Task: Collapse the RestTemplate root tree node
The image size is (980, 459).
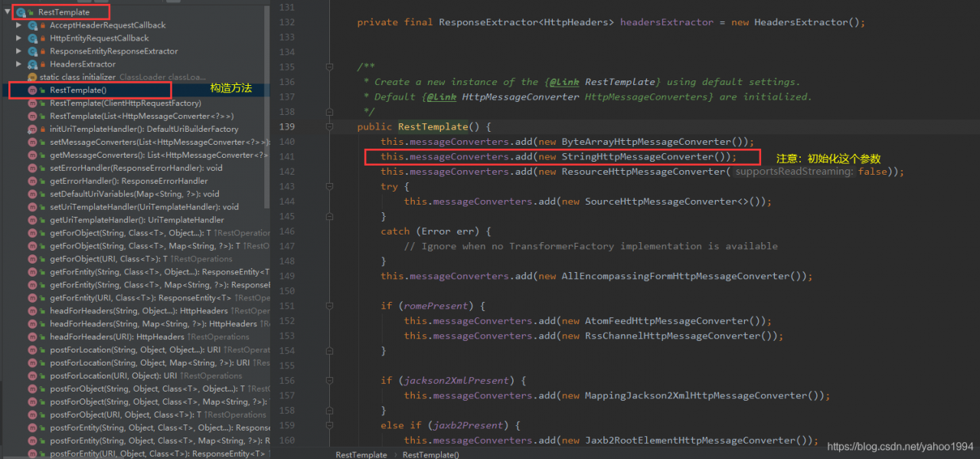Action: 7,12
